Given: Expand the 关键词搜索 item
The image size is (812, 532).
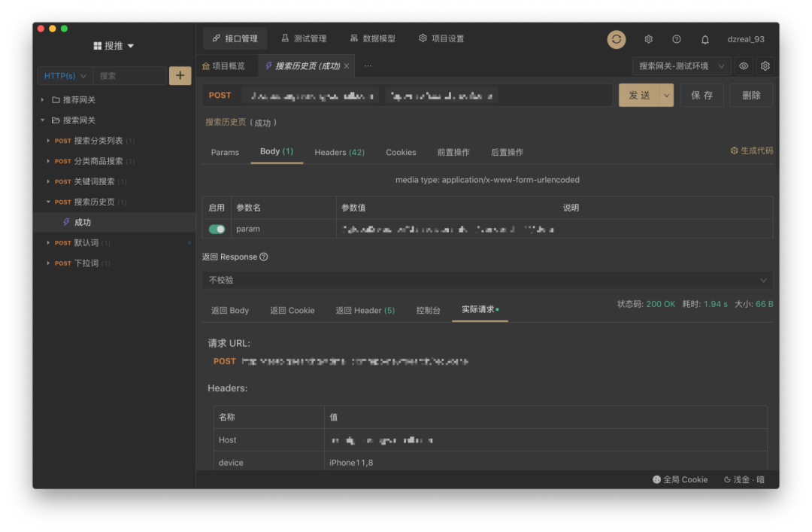Looking at the screenshot, I should click(x=48, y=181).
